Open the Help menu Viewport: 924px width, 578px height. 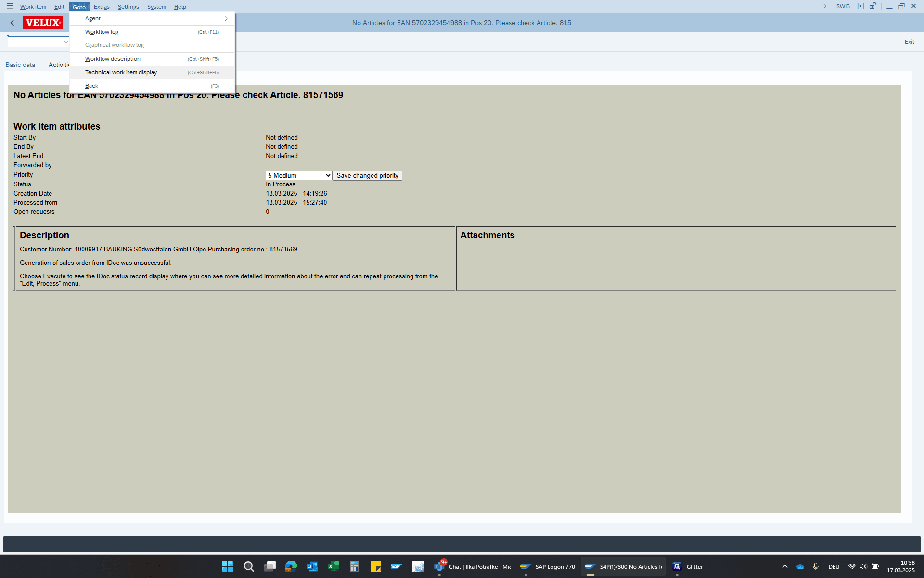tap(180, 7)
